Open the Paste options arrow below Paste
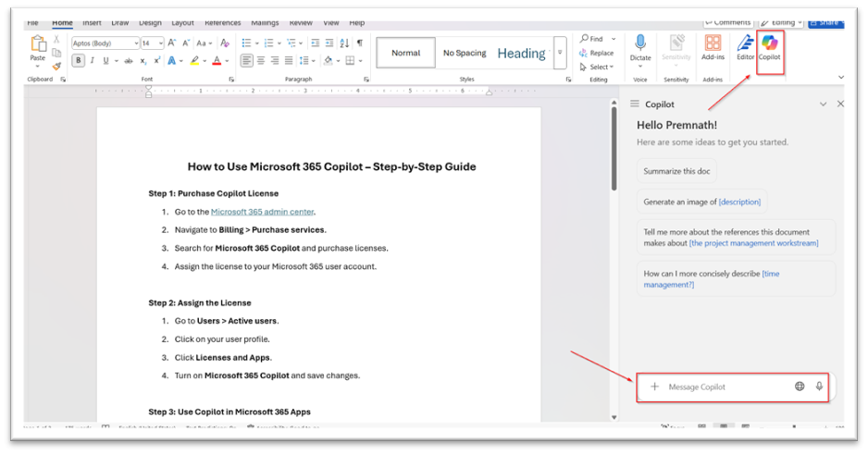This screenshot has height=454, width=868. click(x=38, y=66)
